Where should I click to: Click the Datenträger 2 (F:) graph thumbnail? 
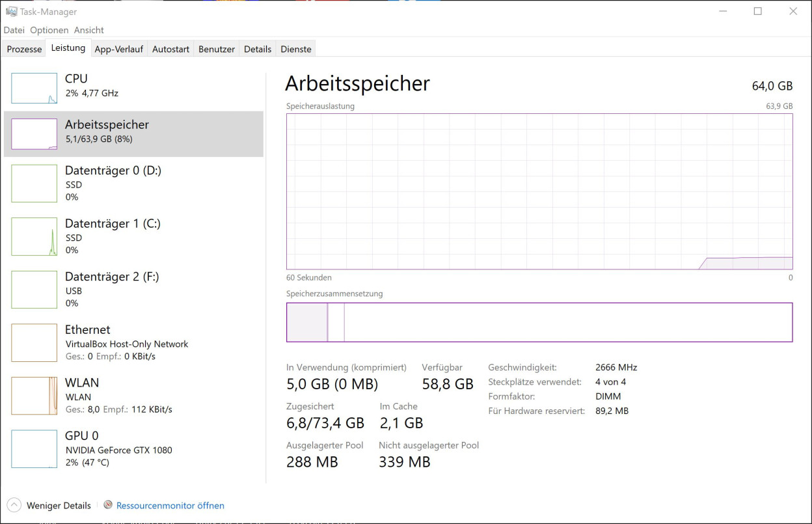tap(34, 290)
